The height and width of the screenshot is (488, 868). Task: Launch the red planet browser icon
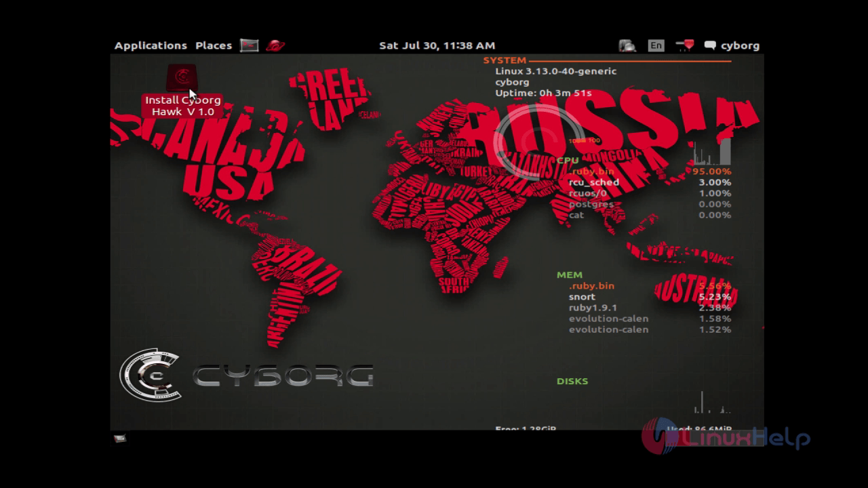[275, 45]
